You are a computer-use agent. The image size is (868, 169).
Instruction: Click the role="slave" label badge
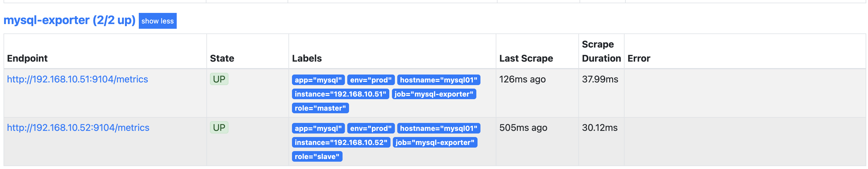click(317, 157)
